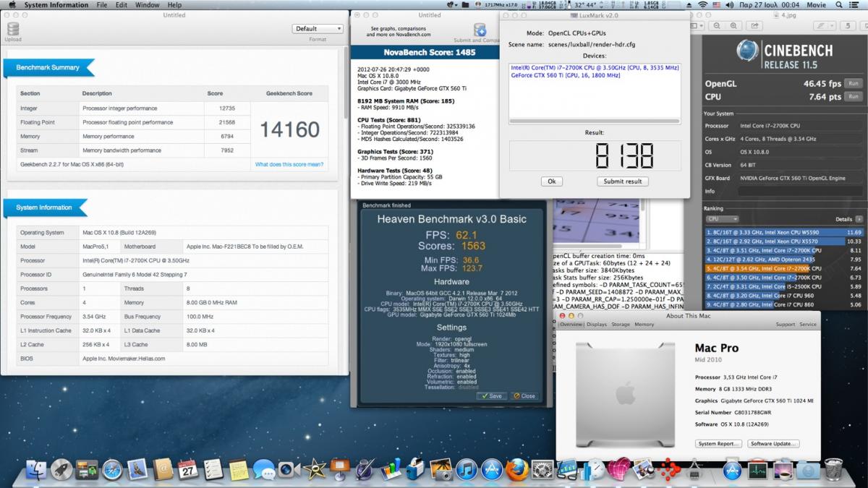Open Mail stamp icon in Dock

[137, 471]
